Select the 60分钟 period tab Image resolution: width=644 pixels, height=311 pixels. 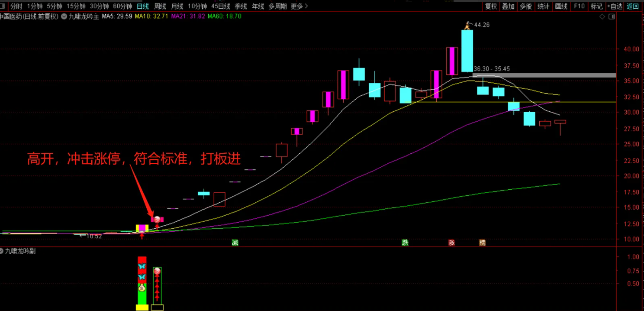point(122,6)
